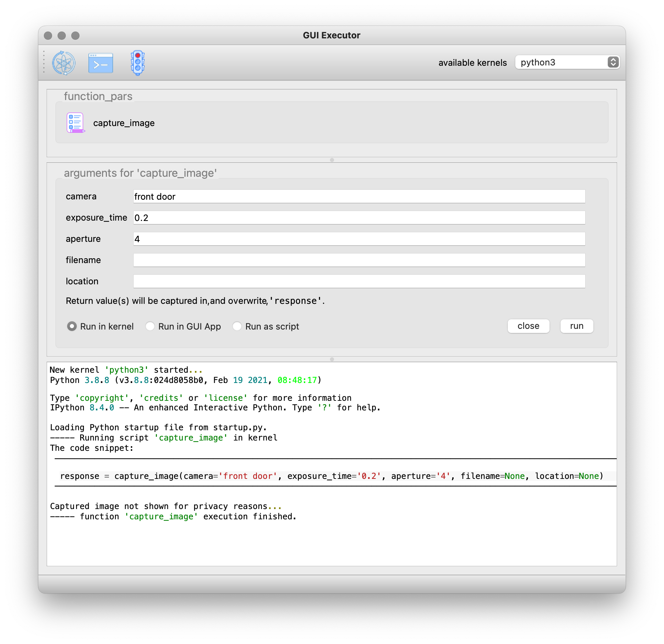
Task: Click the close button
Action: click(528, 326)
